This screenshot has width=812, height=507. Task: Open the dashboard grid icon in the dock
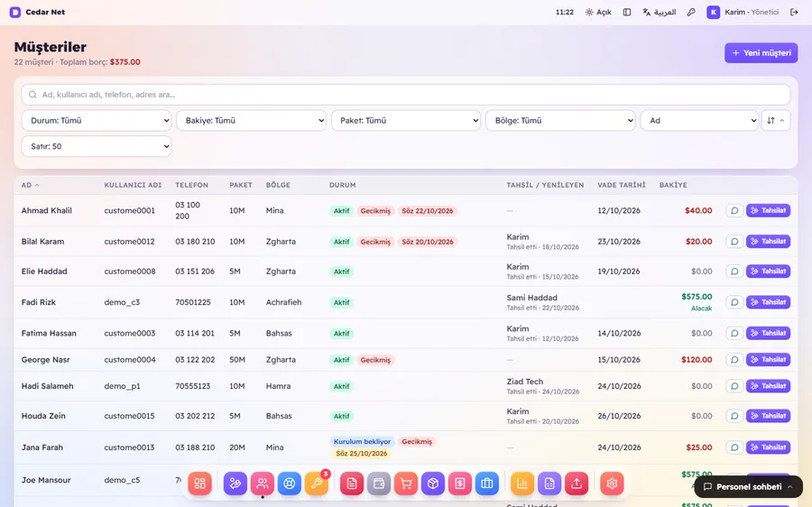(200, 484)
